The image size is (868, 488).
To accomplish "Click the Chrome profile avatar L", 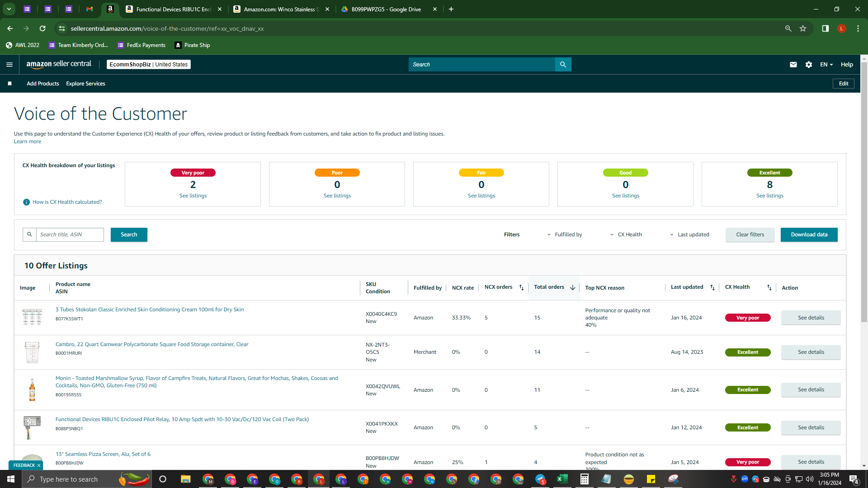I will 841,28.
